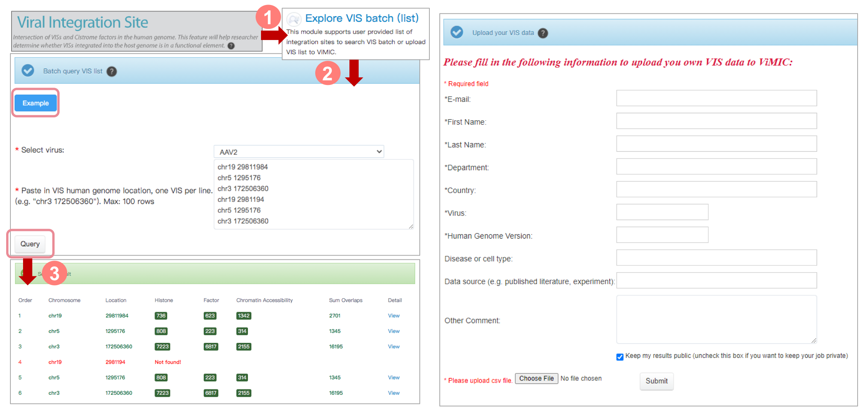Click the Human Genome Version input field
This screenshot has height=414, width=868.
(x=662, y=235)
